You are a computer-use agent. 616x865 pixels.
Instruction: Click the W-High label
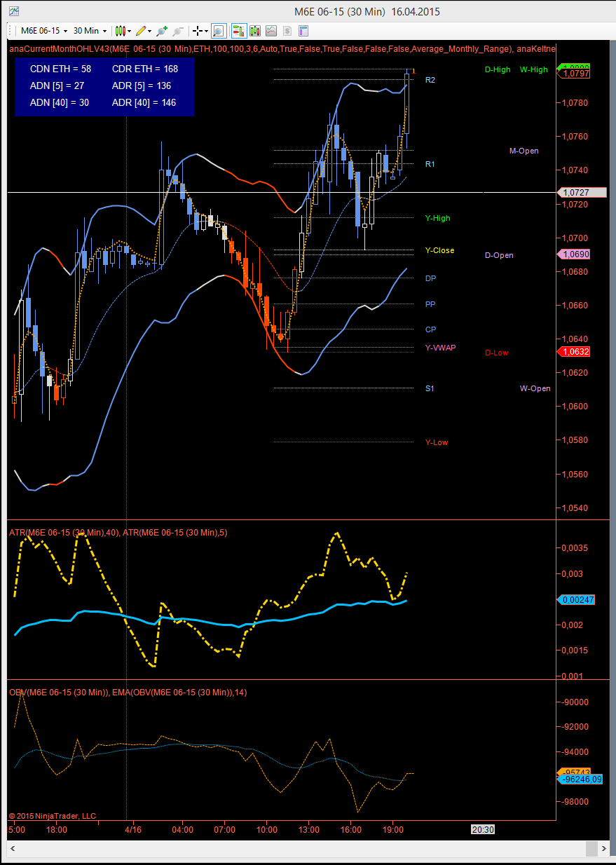coord(534,69)
